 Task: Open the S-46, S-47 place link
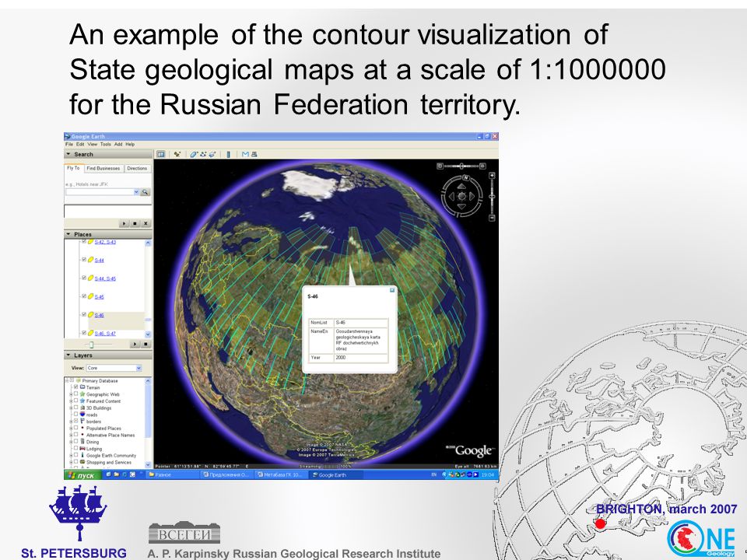(x=105, y=334)
